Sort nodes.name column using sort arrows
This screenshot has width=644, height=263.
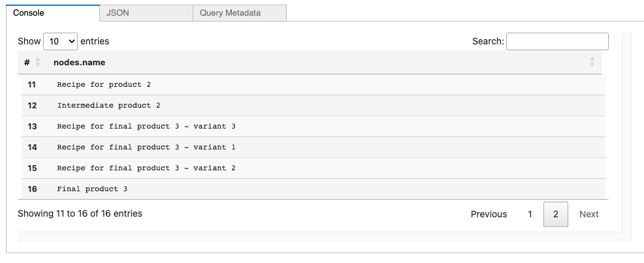tap(592, 63)
